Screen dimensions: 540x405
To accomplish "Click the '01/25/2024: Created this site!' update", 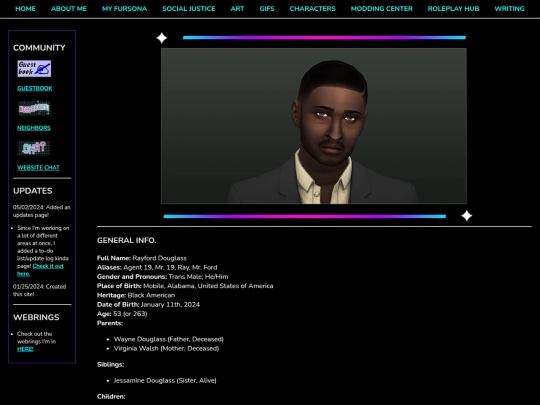I will pyautogui.click(x=40, y=290).
